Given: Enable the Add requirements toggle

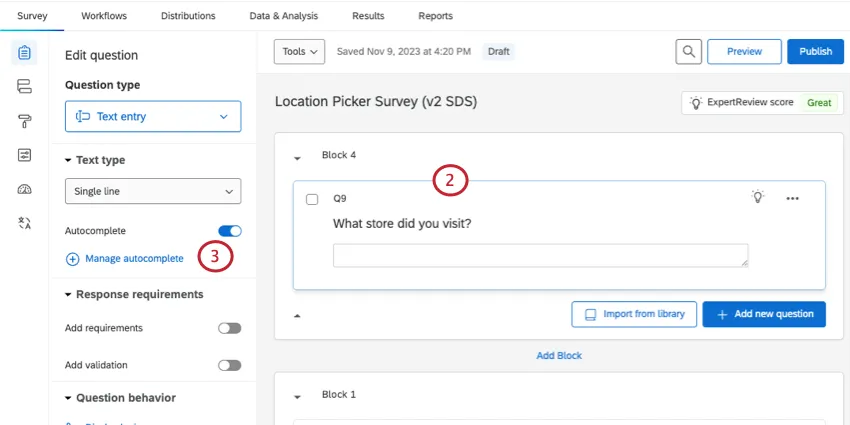Looking at the screenshot, I should (x=230, y=328).
